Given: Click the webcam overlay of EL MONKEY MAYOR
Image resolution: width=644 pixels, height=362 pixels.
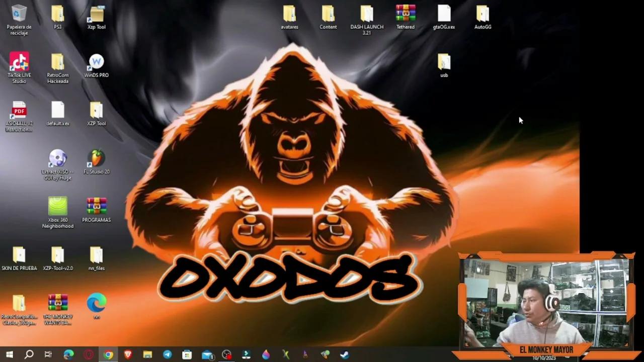Looking at the screenshot, I should point(546,302).
